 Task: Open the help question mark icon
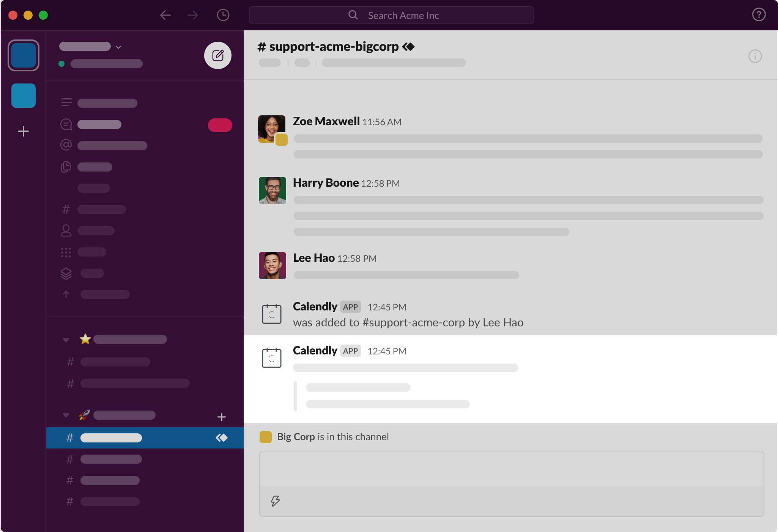[x=759, y=15]
